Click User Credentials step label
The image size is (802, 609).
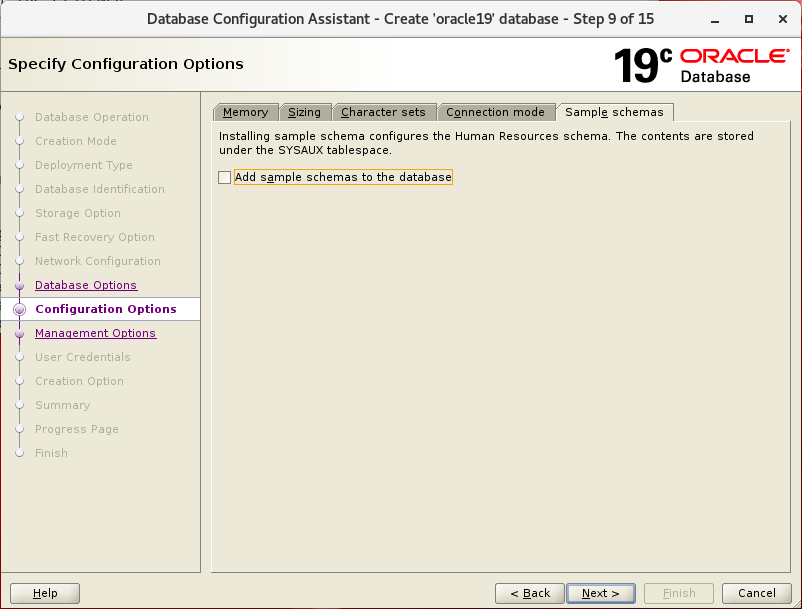83,357
